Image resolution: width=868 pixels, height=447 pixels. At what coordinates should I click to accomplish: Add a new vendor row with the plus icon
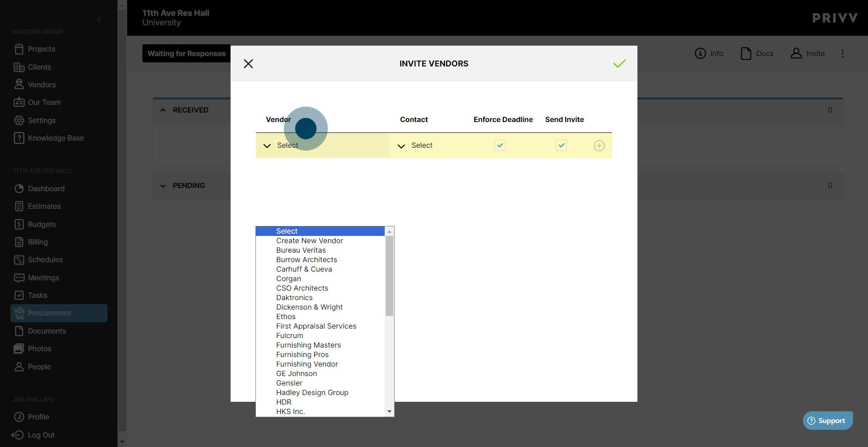point(599,146)
